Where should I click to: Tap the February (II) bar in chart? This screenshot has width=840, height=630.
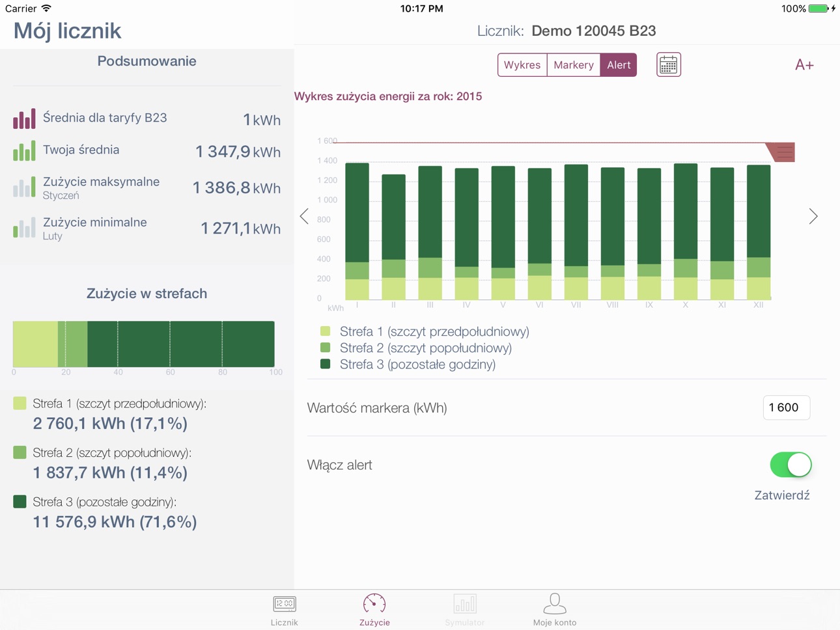tap(393, 237)
